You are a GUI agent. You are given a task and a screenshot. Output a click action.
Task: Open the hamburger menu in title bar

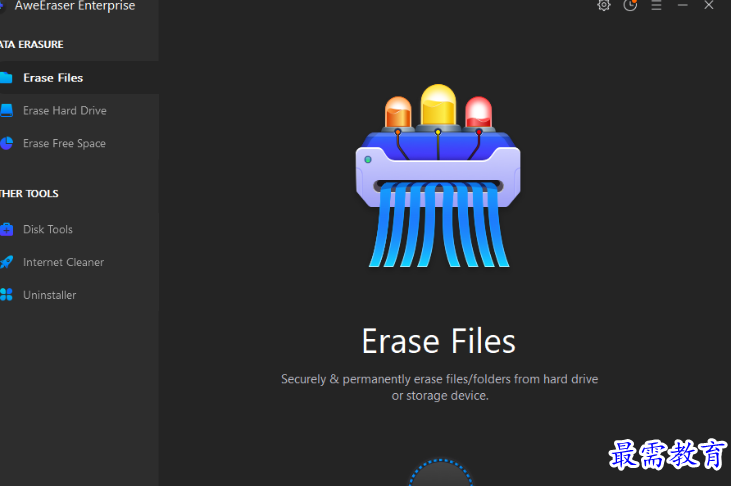657,6
